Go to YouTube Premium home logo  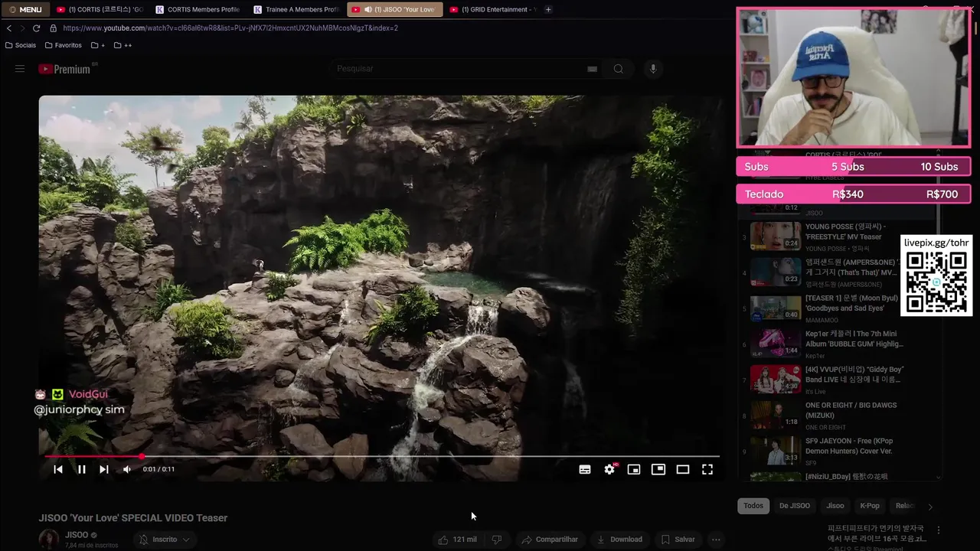(66, 69)
